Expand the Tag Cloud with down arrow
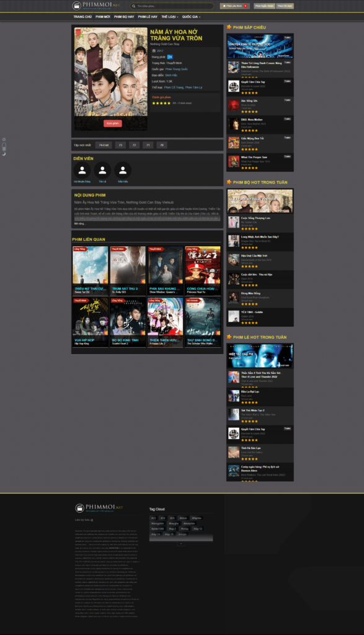The image size is (364, 635). pos(181,543)
